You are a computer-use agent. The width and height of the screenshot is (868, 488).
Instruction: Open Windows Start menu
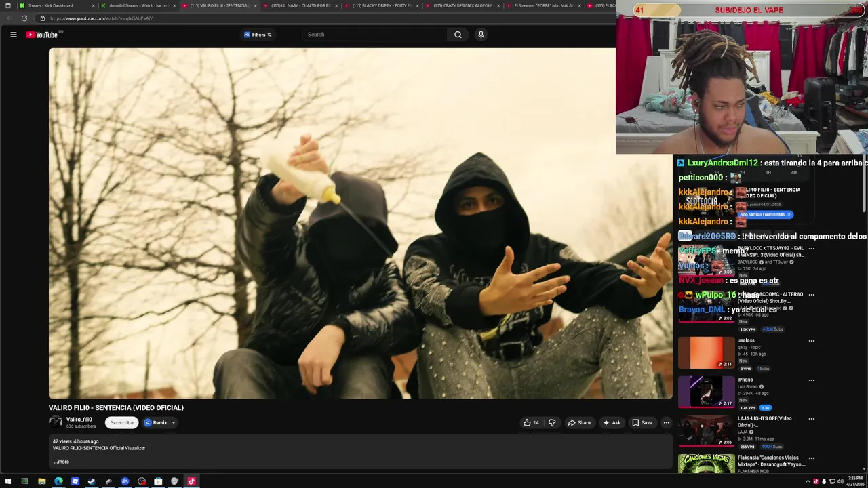pyautogui.click(x=8, y=481)
